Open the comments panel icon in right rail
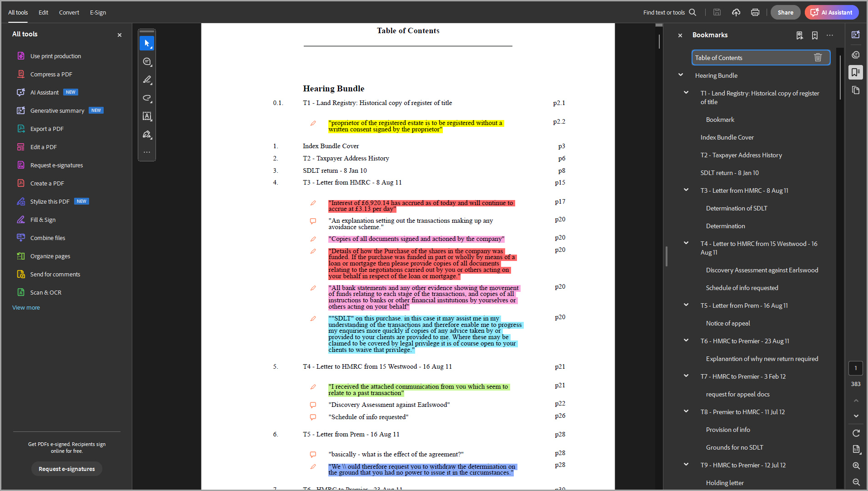This screenshot has width=868, height=491. click(x=856, y=55)
